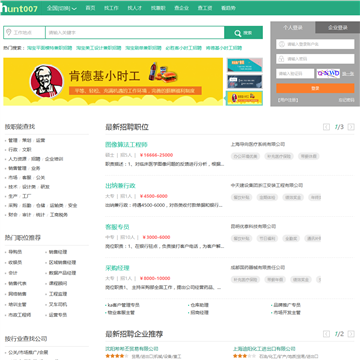Open the 出纳兼行政 job posting
The height and width of the screenshot is (360, 360).
(x=120, y=186)
